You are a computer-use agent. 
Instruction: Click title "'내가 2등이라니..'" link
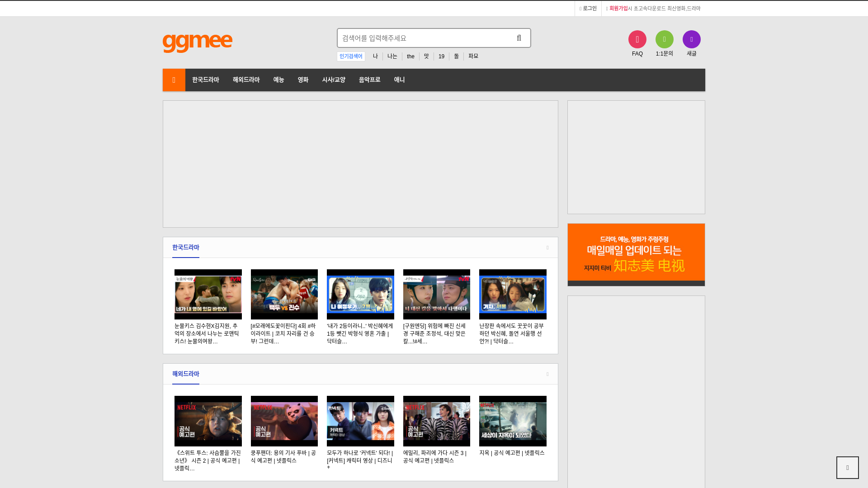(x=360, y=333)
